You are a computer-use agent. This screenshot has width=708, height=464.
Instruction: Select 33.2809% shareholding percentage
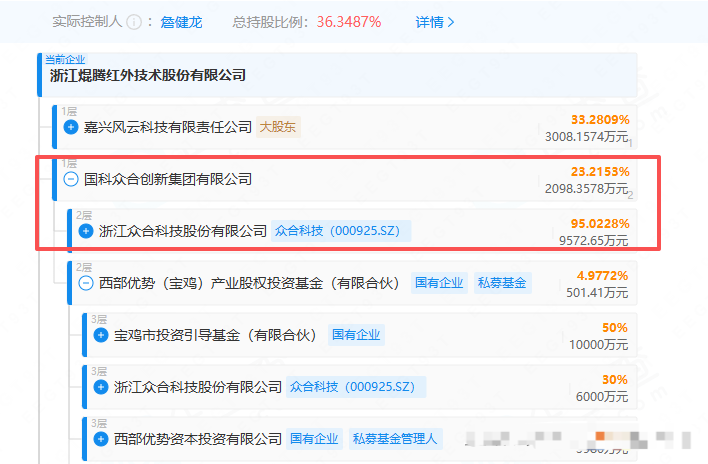(x=600, y=120)
